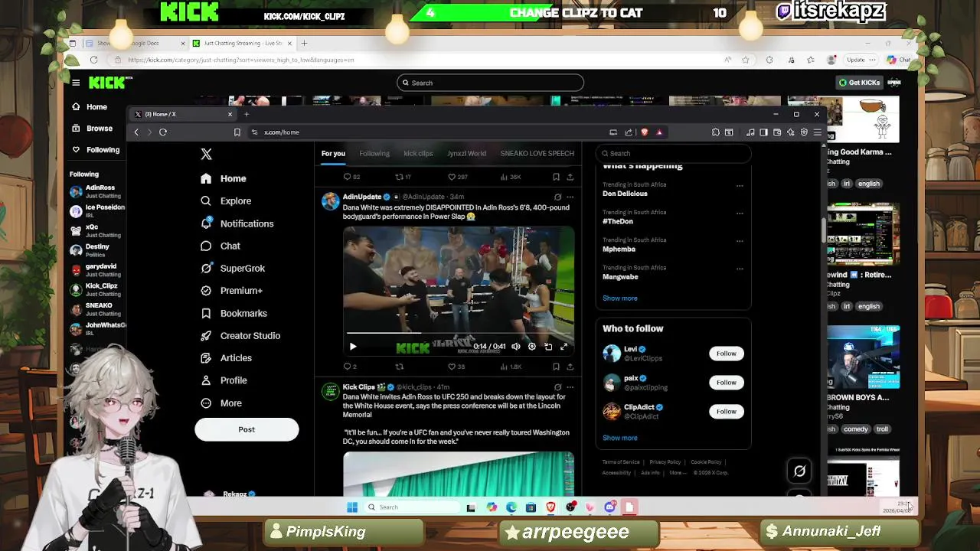The image size is (980, 551).
Task: Open Premium+ in X sidebar
Action: (231, 291)
